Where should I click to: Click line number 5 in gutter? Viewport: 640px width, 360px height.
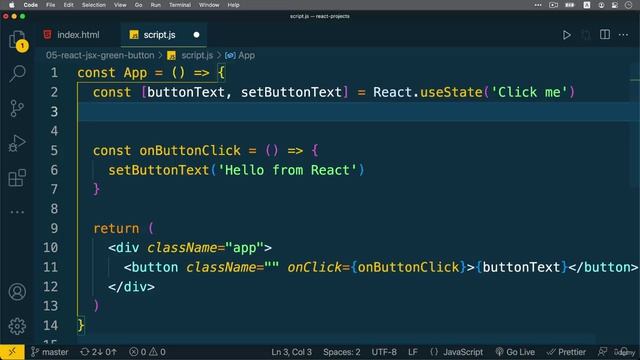coord(54,151)
